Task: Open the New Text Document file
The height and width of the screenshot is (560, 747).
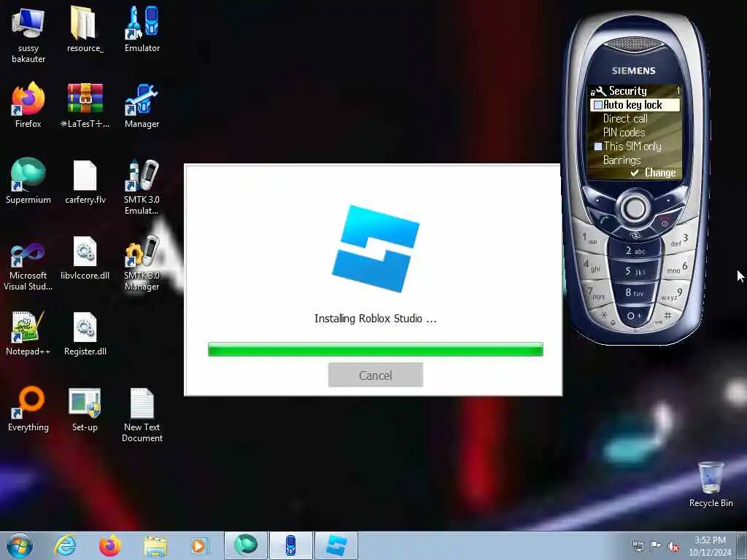Action: [142, 414]
